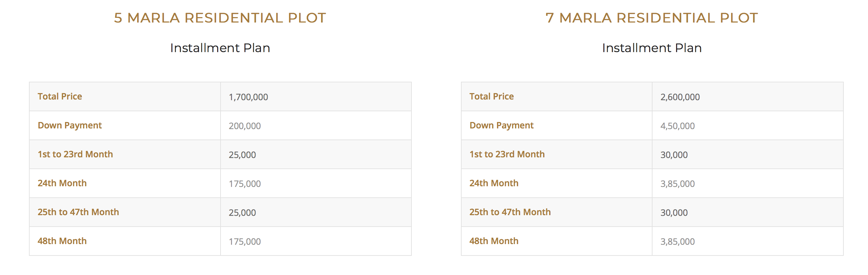Select the 7 Marla Installment Plan subtitle

pos(652,48)
